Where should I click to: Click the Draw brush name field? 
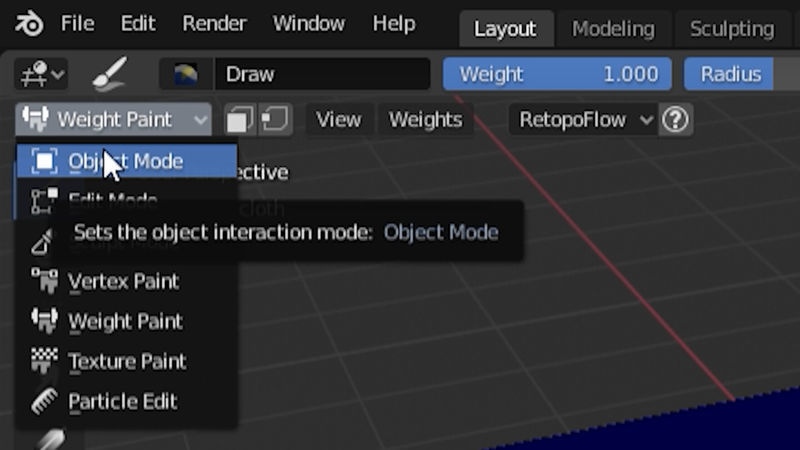(322, 74)
